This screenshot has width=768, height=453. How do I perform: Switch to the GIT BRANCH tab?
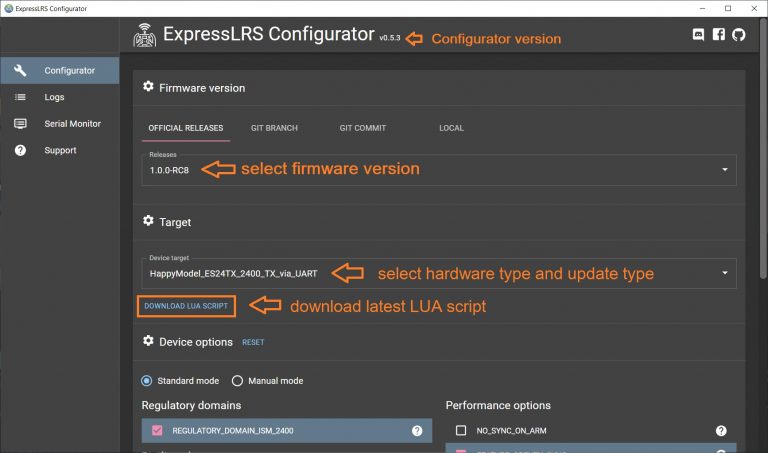274,128
